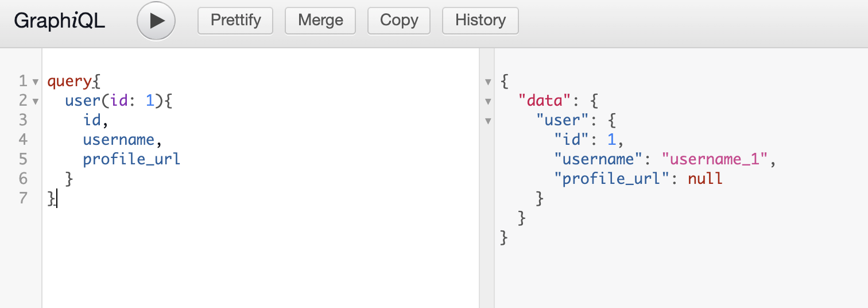Screen dimensions: 868x308
Task: Click the Prettify button
Action: coord(236,21)
